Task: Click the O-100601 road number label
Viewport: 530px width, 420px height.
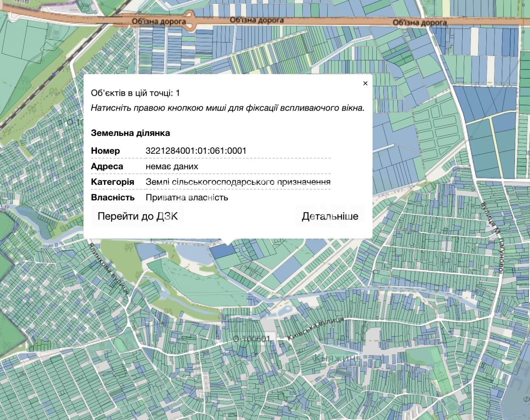Action: point(252,339)
